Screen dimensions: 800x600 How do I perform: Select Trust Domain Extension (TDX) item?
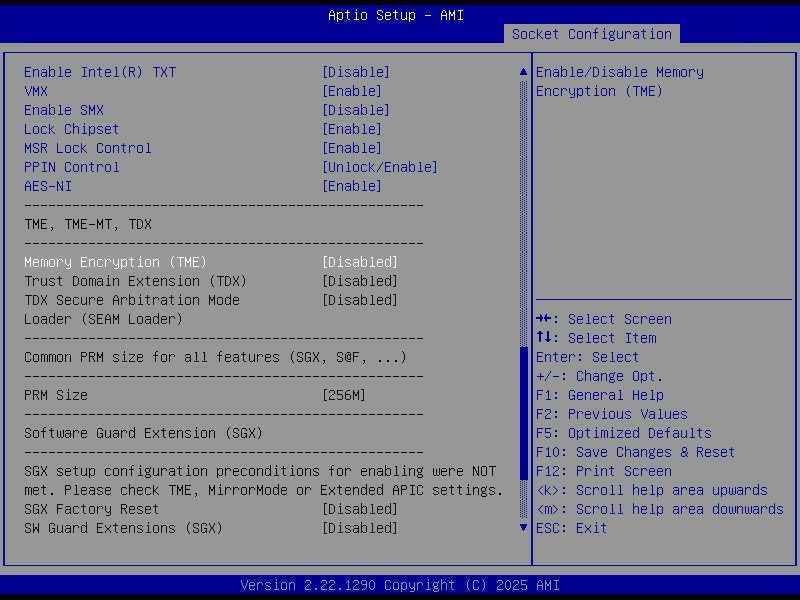pos(135,281)
